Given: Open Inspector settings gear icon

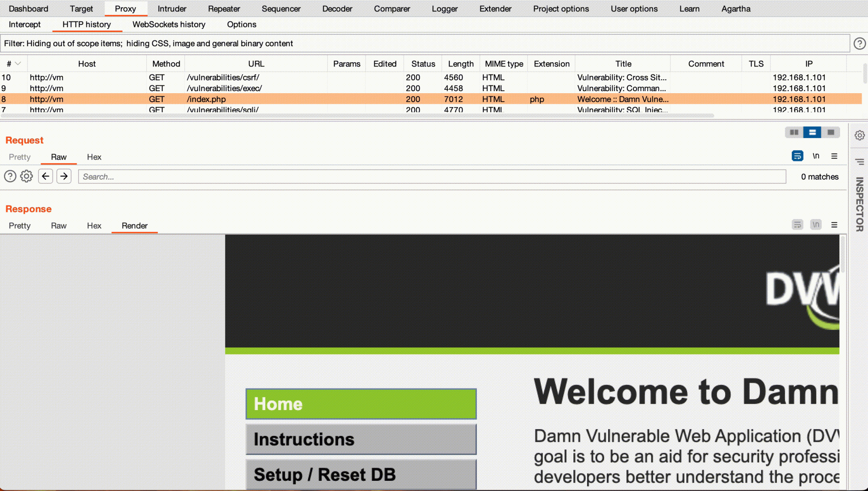Looking at the screenshot, I should (x=860, y=136).
